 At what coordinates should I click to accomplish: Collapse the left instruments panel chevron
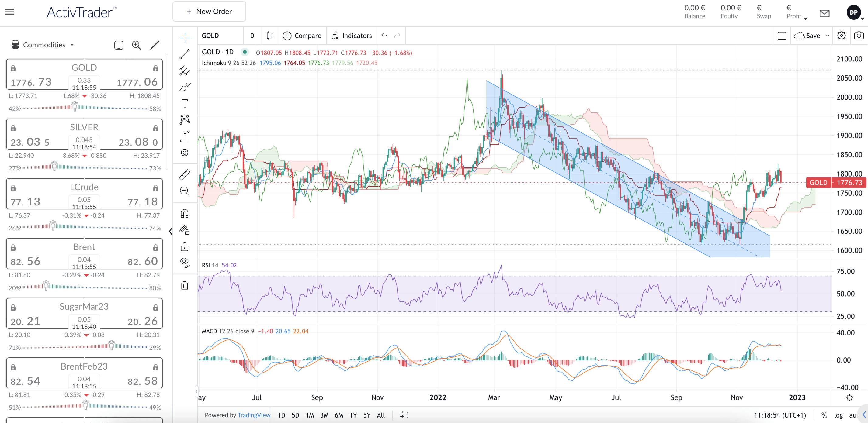click(171, 231)
